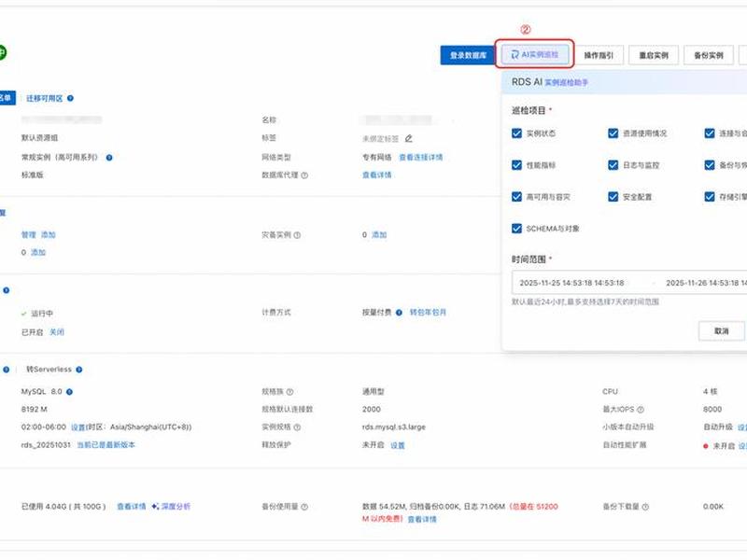Open 查看详情 link for 数据库代理
Viewport: 747px width, 560px height.
pos(377,175)
